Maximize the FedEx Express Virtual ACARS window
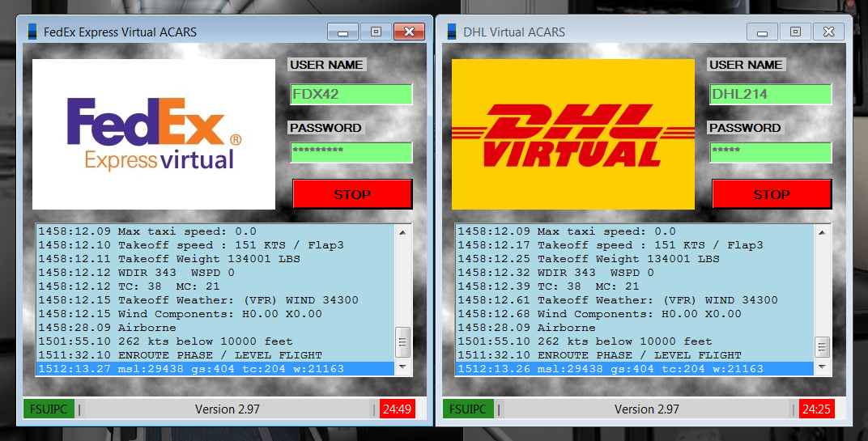Image resolution: width=868 pixels, height=441 pixels. point(376,32)
